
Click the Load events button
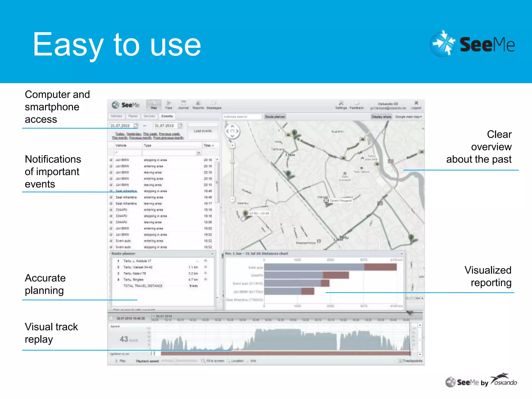click(x=203, y=131)
